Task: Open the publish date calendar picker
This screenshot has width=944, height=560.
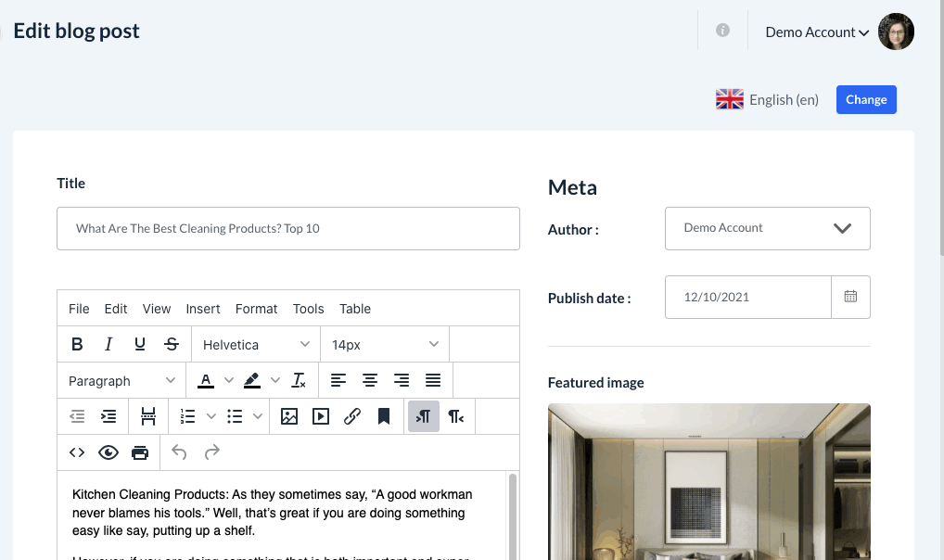Action: [850, 297]
